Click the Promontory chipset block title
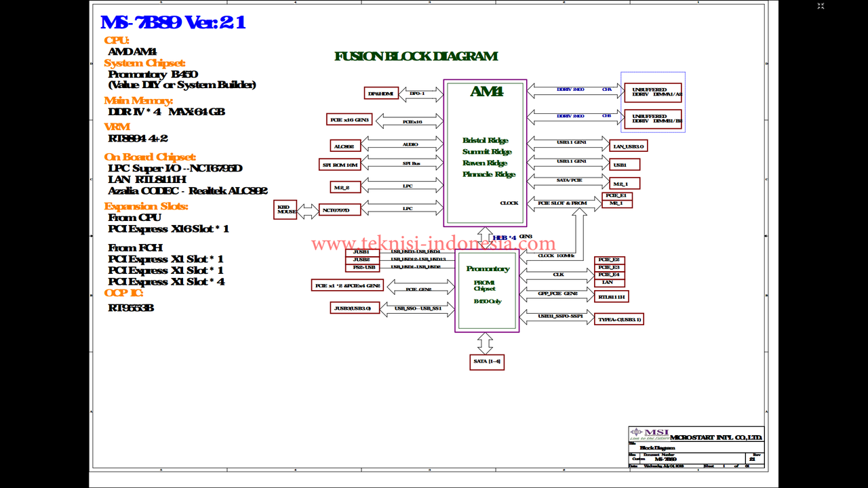 pos(488,269)
